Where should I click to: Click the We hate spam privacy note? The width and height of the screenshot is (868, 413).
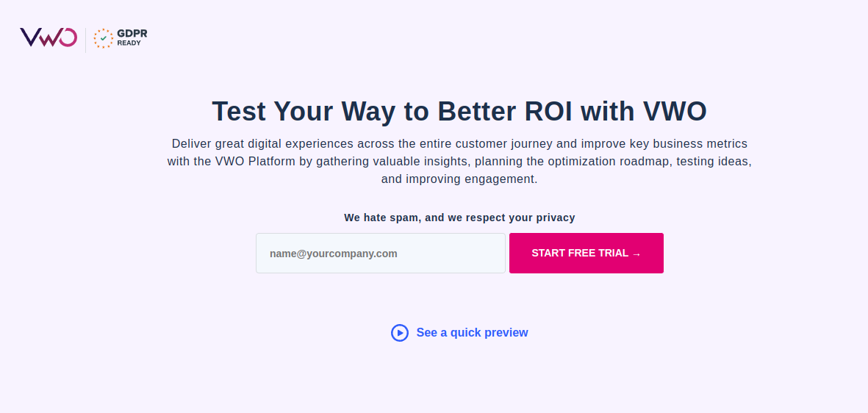click(x=459, y=218)
